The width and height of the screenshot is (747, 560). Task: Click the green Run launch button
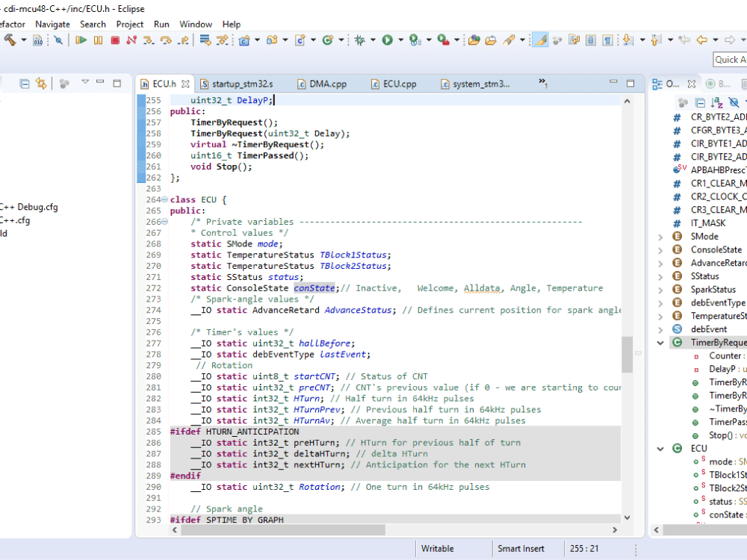(387, 40)
